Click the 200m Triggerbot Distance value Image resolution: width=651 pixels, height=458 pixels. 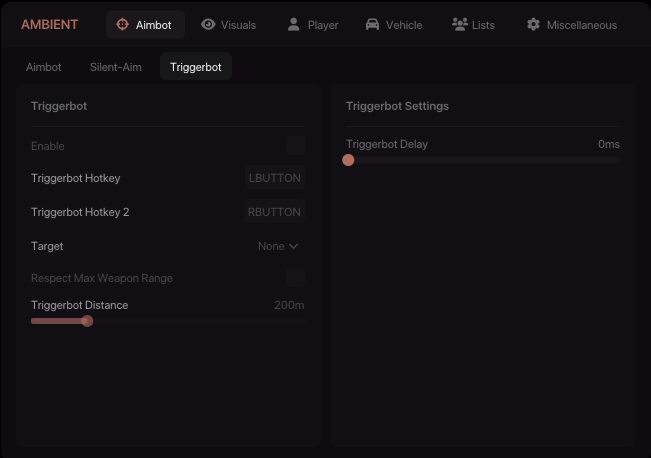(289, 305)
